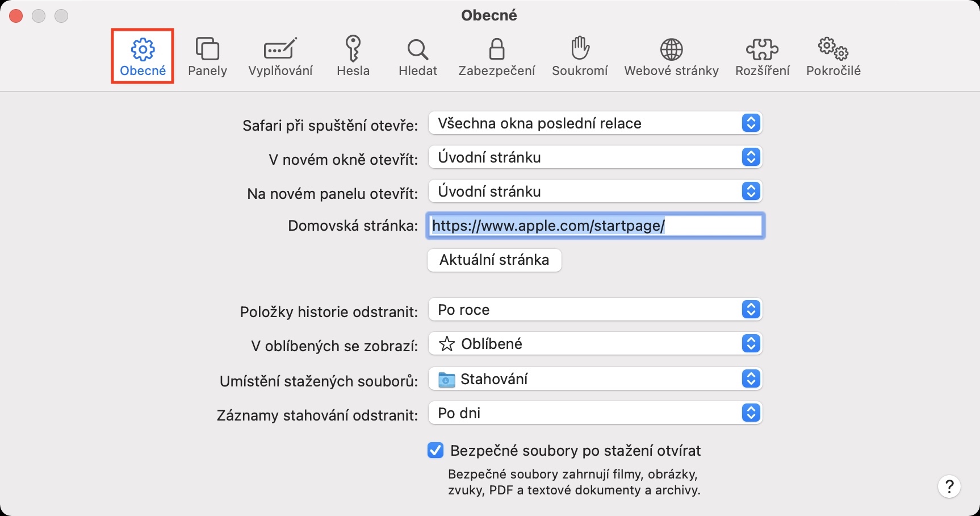Open the Vyplňování autofill preferences icon

pos(280,49)
